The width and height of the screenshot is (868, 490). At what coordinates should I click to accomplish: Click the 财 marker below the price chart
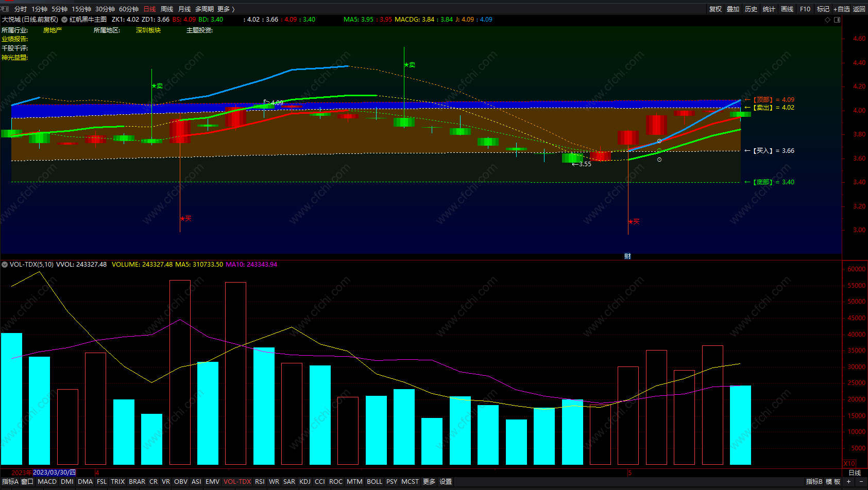click(627, 256)
